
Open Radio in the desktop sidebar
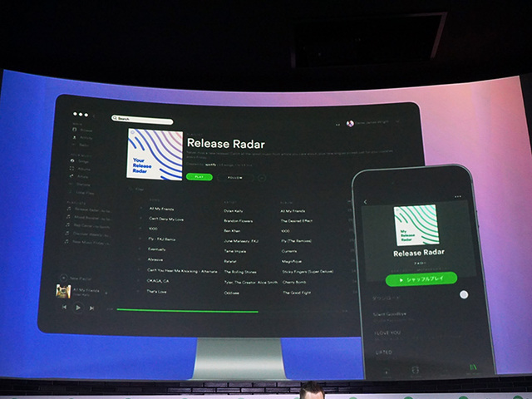[81, 145]
